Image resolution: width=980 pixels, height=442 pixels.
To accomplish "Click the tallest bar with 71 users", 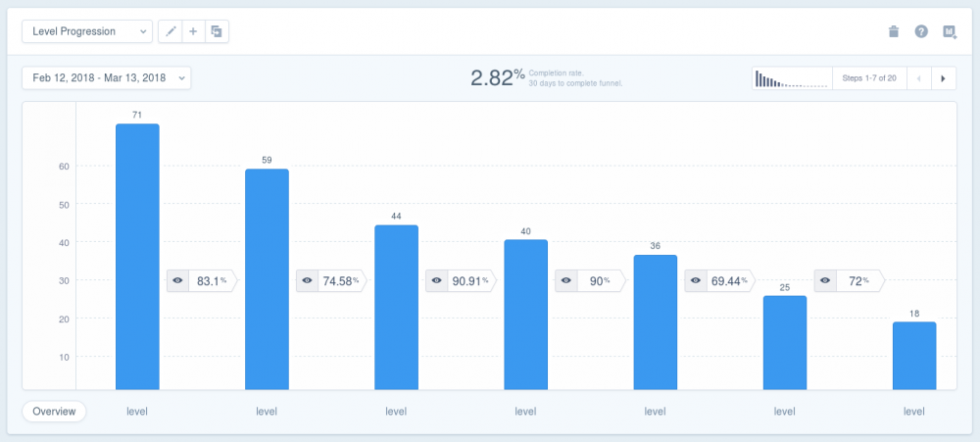I will (137, 257).
